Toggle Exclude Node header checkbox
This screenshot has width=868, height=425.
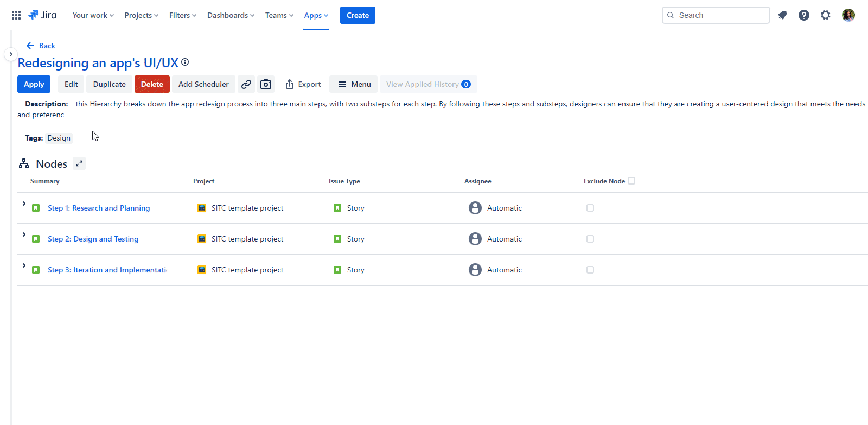point(631,181)
